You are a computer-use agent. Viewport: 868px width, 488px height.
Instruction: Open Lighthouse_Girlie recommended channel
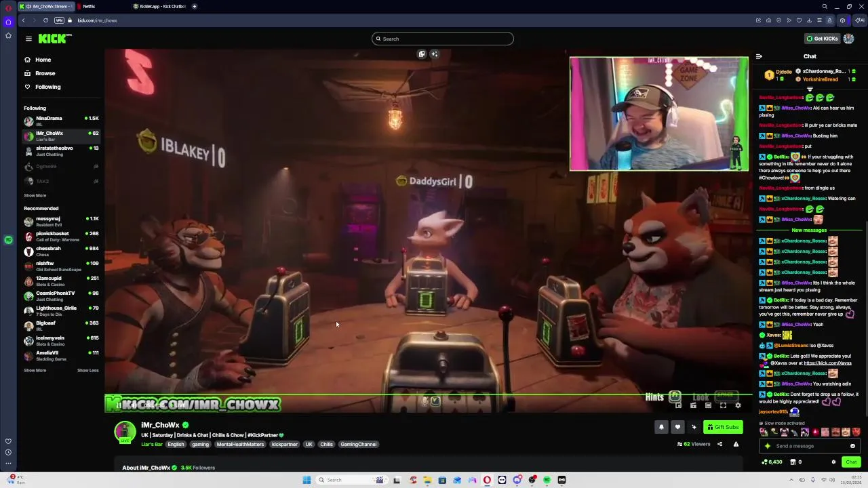point(61,310)
